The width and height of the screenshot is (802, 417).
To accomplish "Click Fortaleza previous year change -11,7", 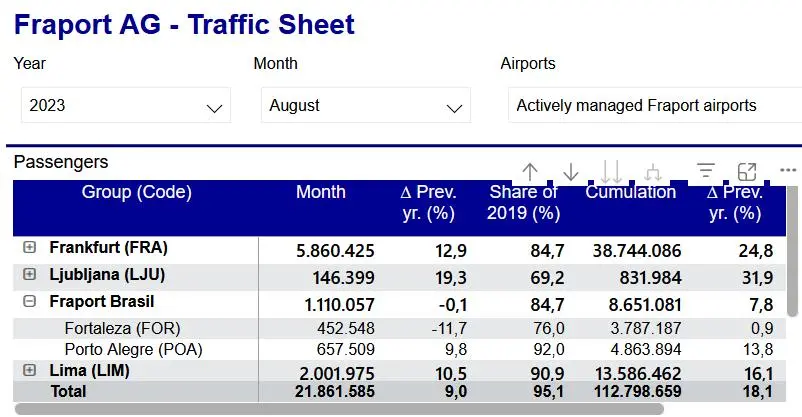I will (449, 328).
